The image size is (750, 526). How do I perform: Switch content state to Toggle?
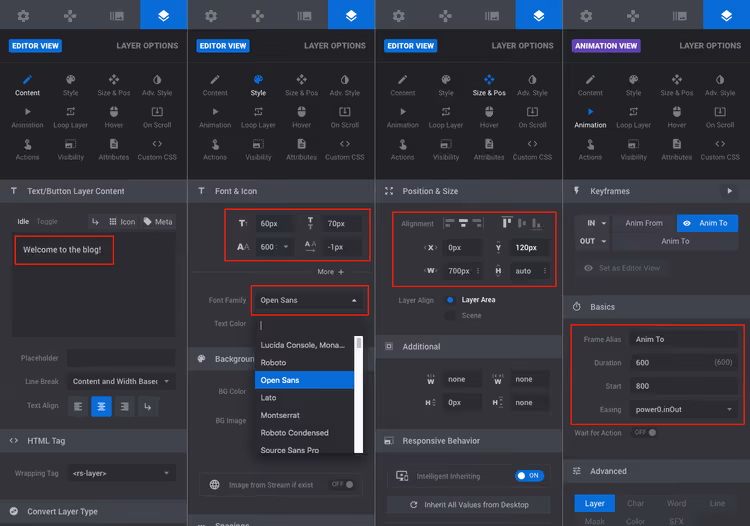(x=47, y=221)
